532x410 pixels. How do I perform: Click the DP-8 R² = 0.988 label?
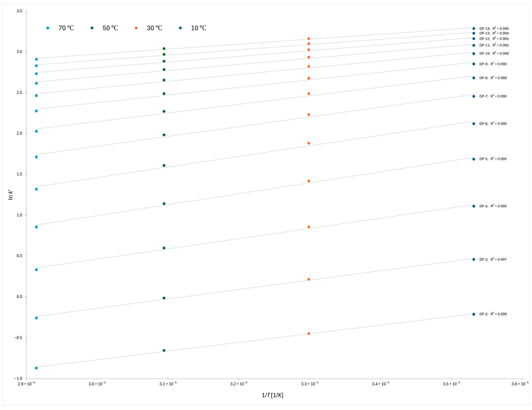coord(493,78)
